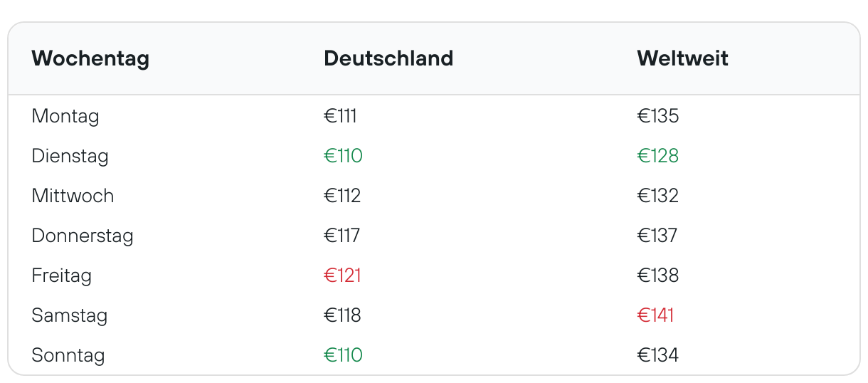868x383 pixels.
Task: Click the Weltweit column header
Action: (682, 58)
